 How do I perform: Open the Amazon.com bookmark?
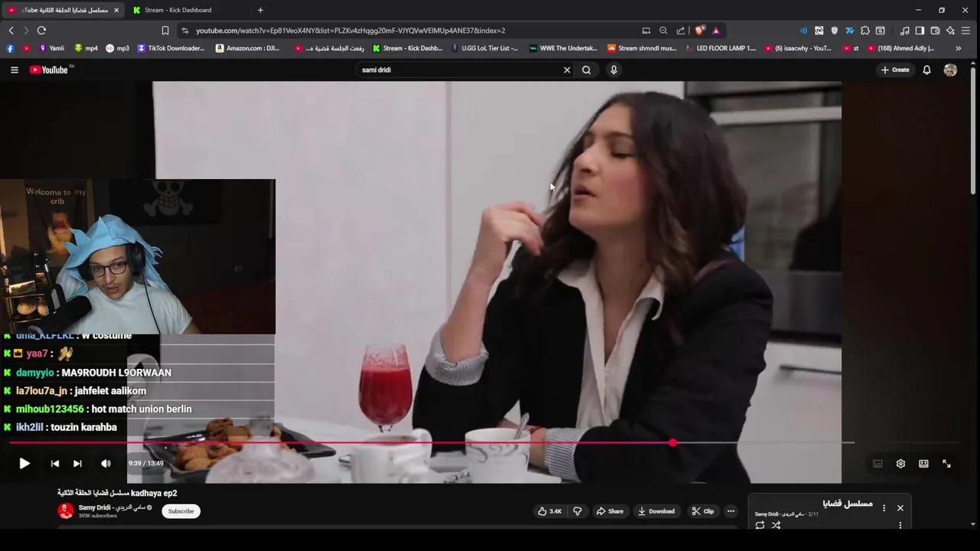[x=247, y=48]
